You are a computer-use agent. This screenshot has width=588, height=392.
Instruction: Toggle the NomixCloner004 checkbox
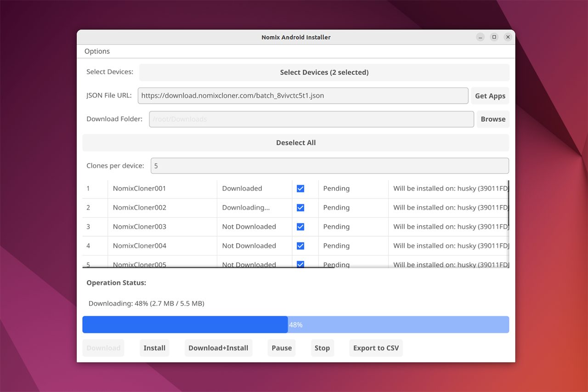click(300, 246)
